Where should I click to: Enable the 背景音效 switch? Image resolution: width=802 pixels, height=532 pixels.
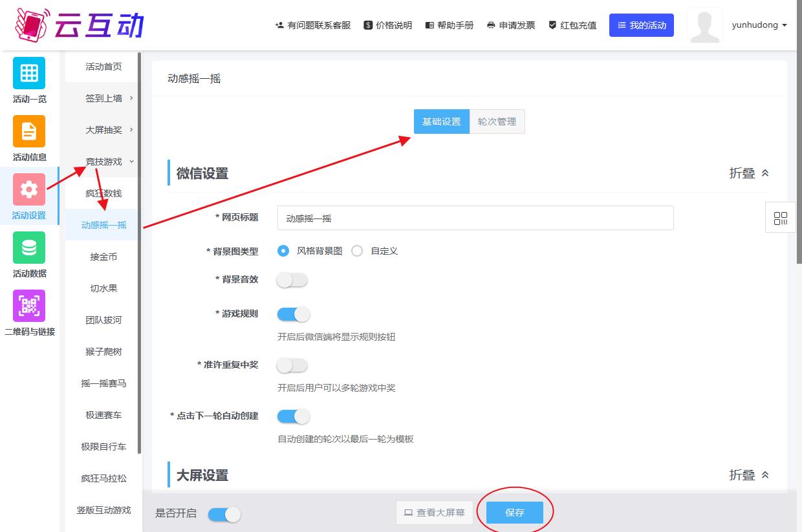click(292, 280)
